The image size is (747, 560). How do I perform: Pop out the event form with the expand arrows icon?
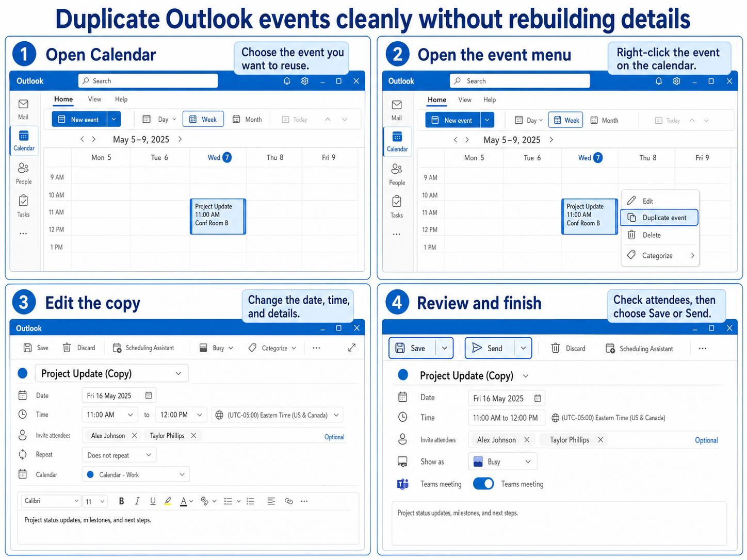pos(352,348)
